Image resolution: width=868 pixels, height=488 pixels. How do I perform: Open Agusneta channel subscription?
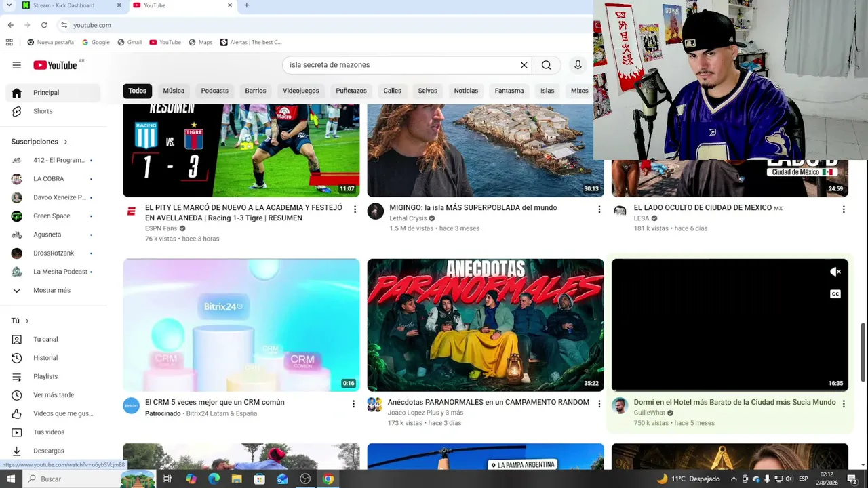pos(54,235)
